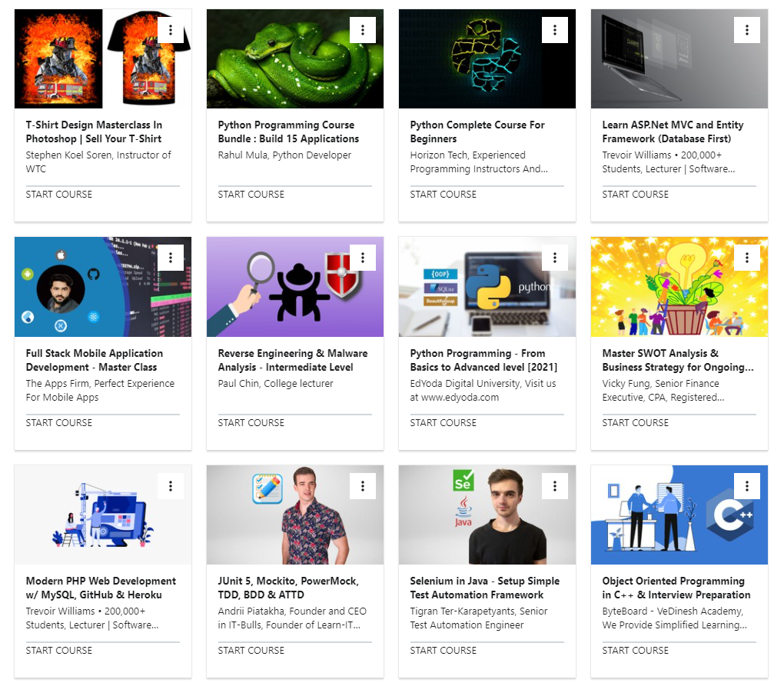Open title Modern PHP Web Development w/ MySQL
784x693 pixels.
point(101,588)
